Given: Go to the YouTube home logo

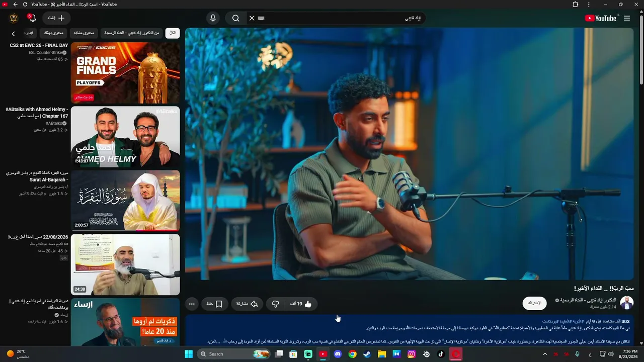Looking at the screenshot, I should pyautogui.click(x=601, y=18).
